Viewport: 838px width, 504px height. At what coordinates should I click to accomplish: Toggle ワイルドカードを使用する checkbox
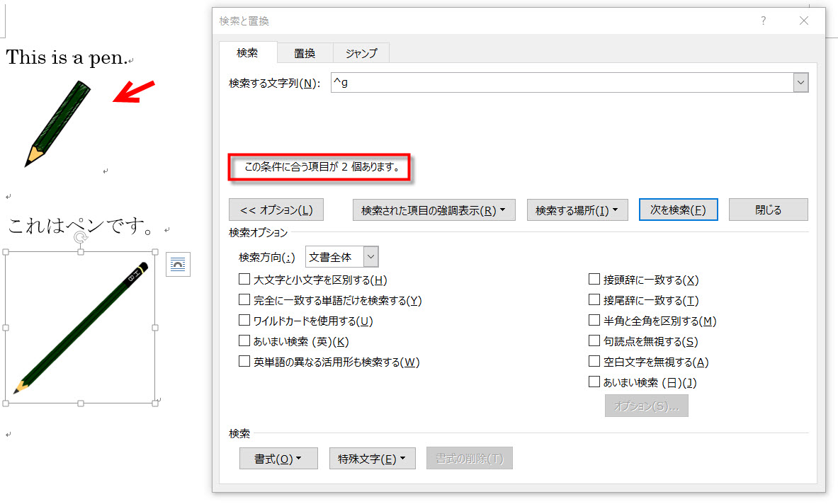(x=244, y=321)
